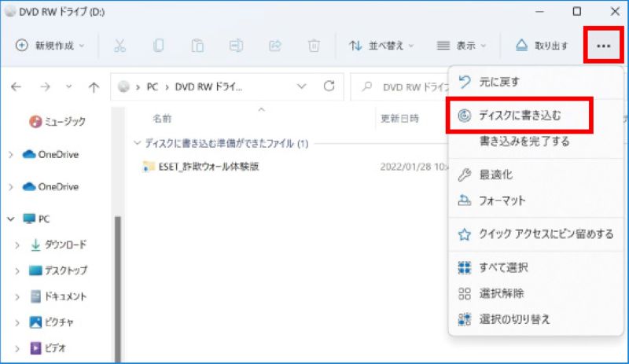Expand デスクトップ folder chevron
The height and width of the screenshot is (364, 629).
click(x=17, y=271)
